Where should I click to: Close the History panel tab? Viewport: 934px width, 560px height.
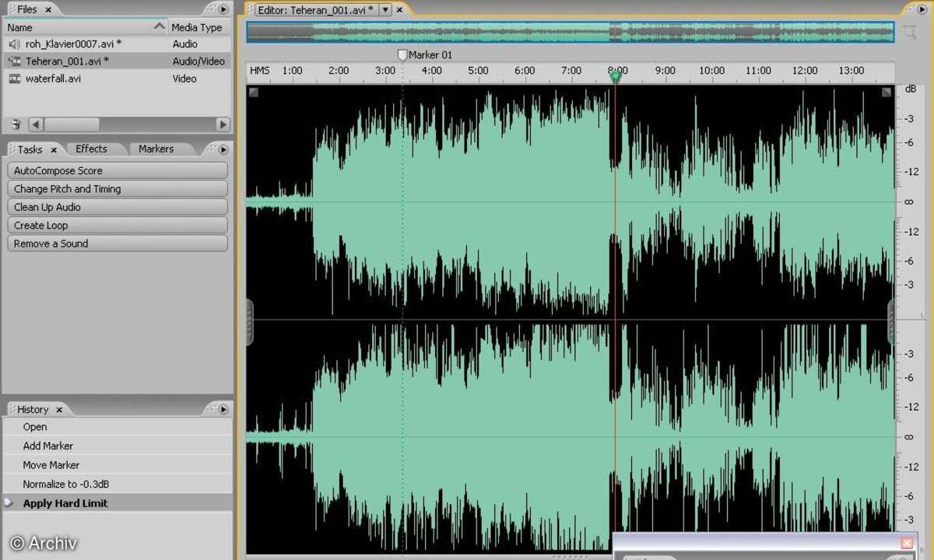coord(59,409)
